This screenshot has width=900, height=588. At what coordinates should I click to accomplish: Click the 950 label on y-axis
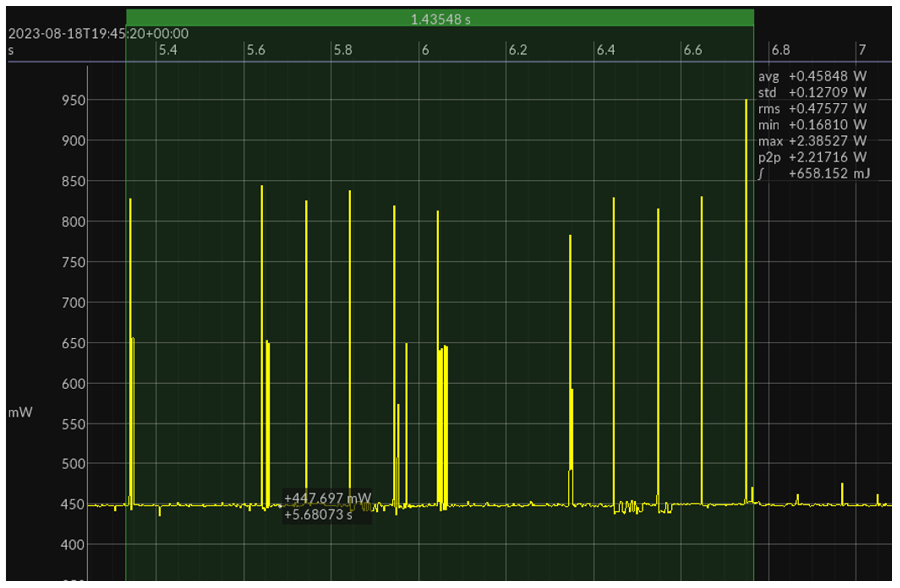(73, 100)
